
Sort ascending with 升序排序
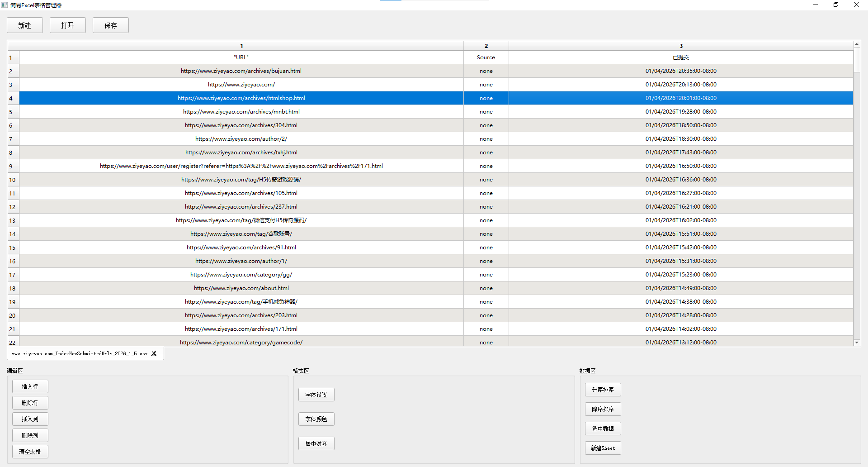(603, 390)
